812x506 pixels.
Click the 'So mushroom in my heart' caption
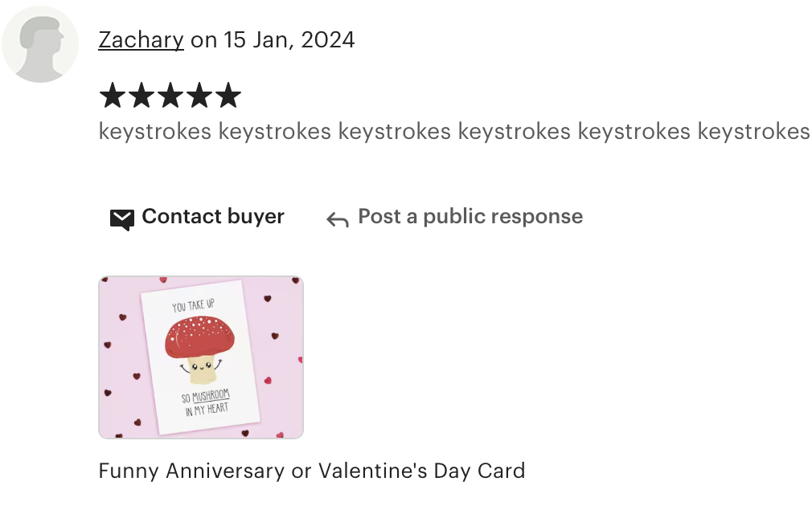pyautogui.click(x=206, y=402)
